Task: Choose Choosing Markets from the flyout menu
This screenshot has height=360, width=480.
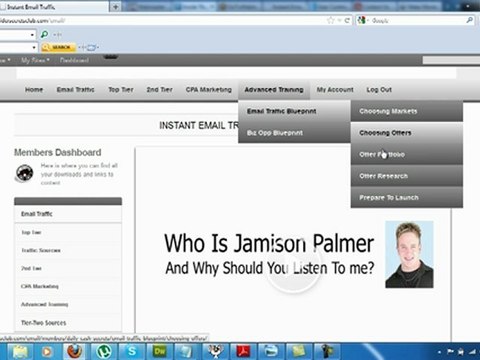Action: tap(407, 111)
